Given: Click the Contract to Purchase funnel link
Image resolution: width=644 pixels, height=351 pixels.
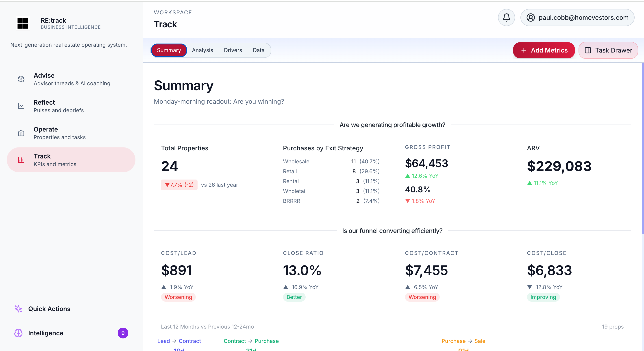Looking at the screenshot, I should point(251,341).
